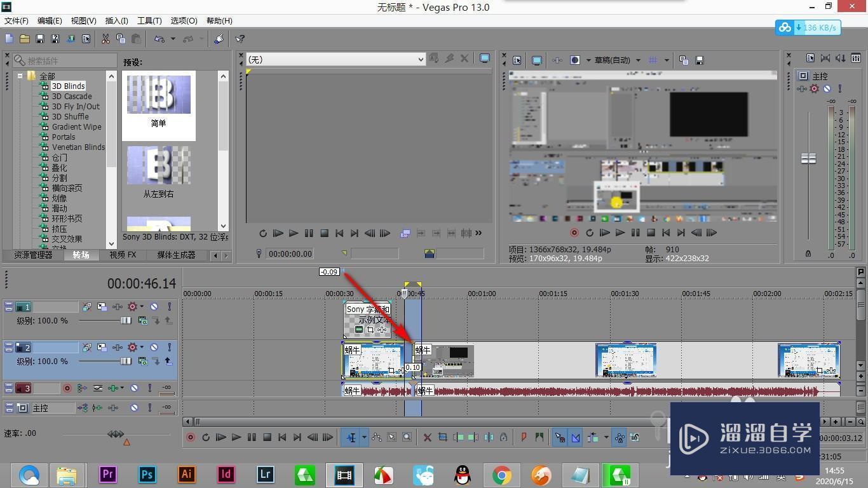
Task: Click the Undo arrow icon
Action: [x=159, y=39]
